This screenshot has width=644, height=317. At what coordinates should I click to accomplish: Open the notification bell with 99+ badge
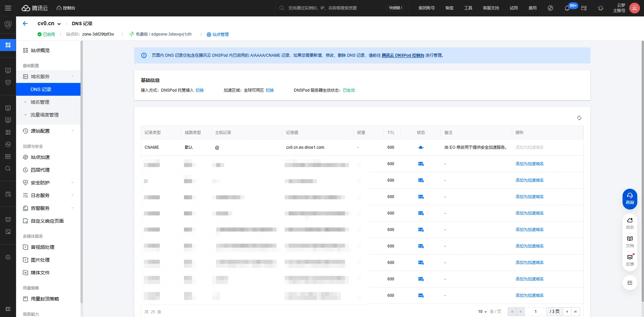(x=567, y=8)
